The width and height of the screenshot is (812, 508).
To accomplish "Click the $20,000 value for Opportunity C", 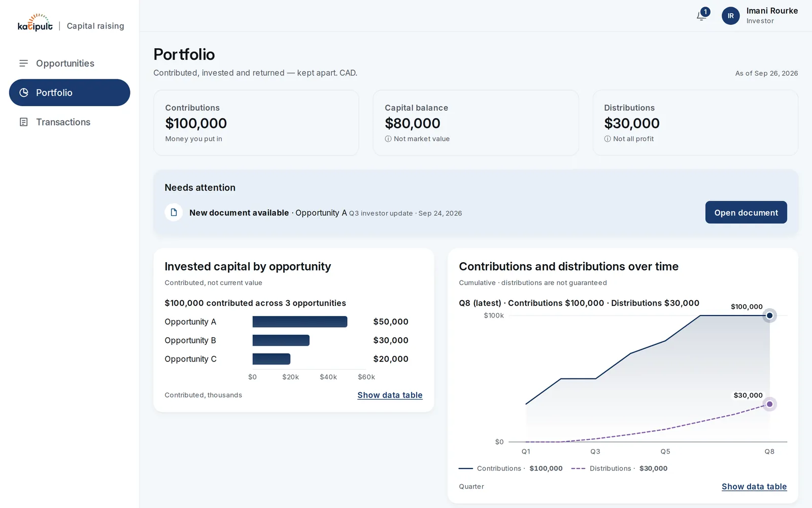I will (391, 359).
